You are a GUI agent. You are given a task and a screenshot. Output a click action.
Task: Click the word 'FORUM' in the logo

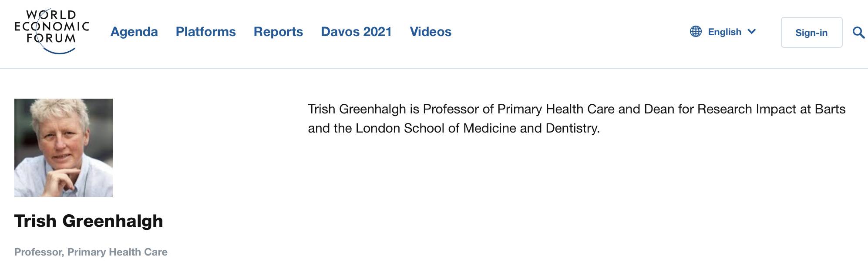click(51, 38)
